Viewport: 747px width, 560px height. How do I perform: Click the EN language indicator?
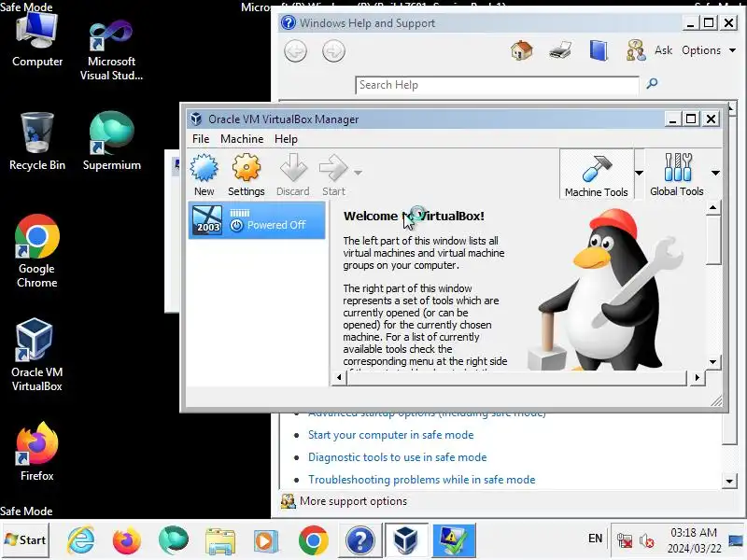595,539
